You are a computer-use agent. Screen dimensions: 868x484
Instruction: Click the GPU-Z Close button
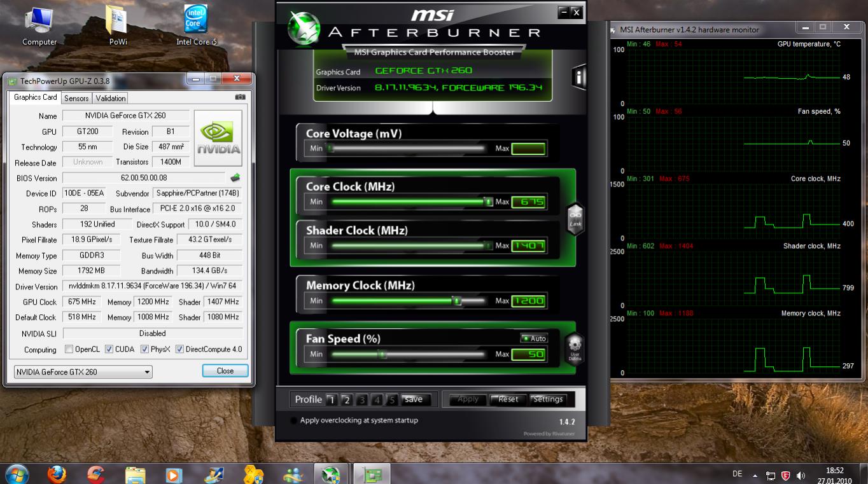click(225, 371)
